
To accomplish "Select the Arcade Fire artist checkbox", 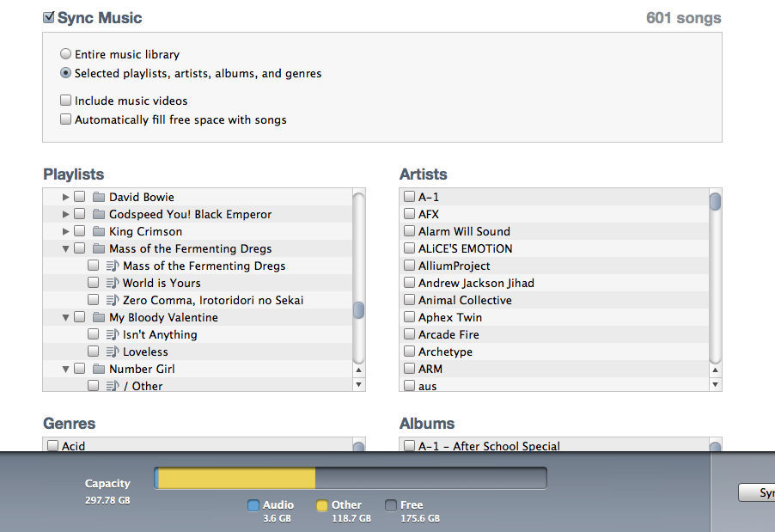I will (409, 334).
